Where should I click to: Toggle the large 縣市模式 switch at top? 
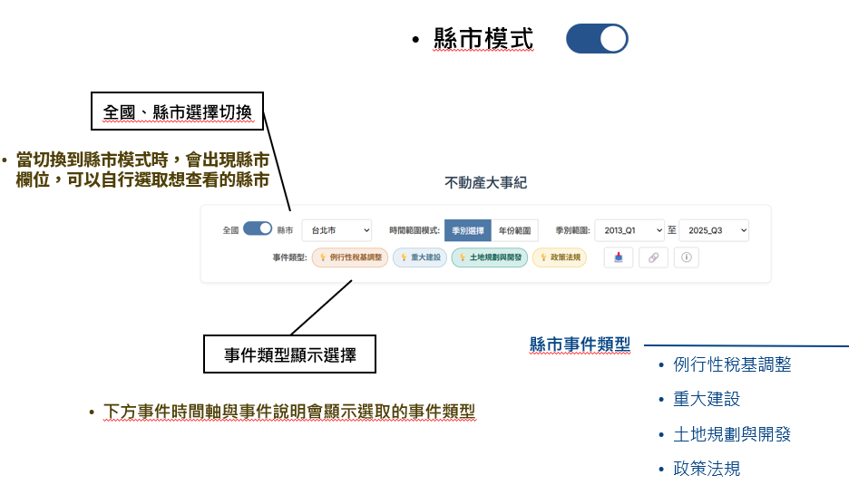597,39
